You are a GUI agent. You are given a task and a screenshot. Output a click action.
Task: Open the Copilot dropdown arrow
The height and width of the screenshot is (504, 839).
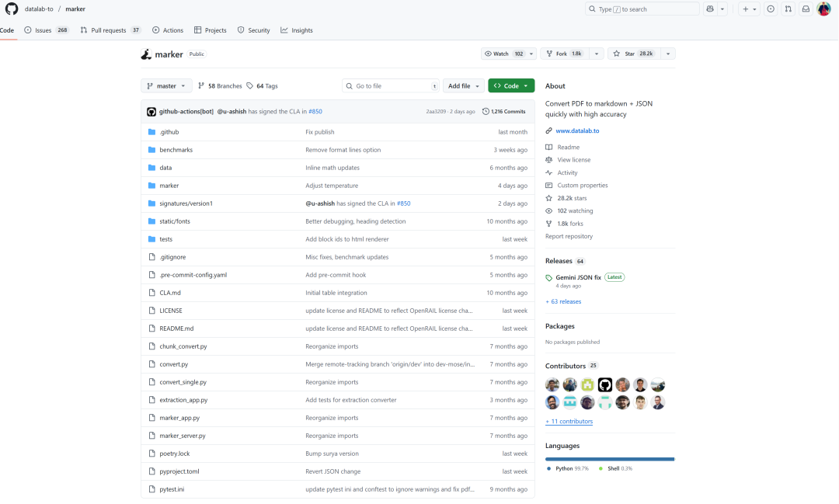click(722, 9)
